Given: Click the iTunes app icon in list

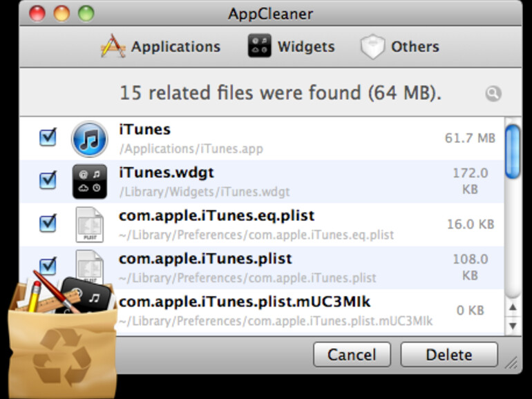Looking at the screenshot, I should click(x=90, y=139).
